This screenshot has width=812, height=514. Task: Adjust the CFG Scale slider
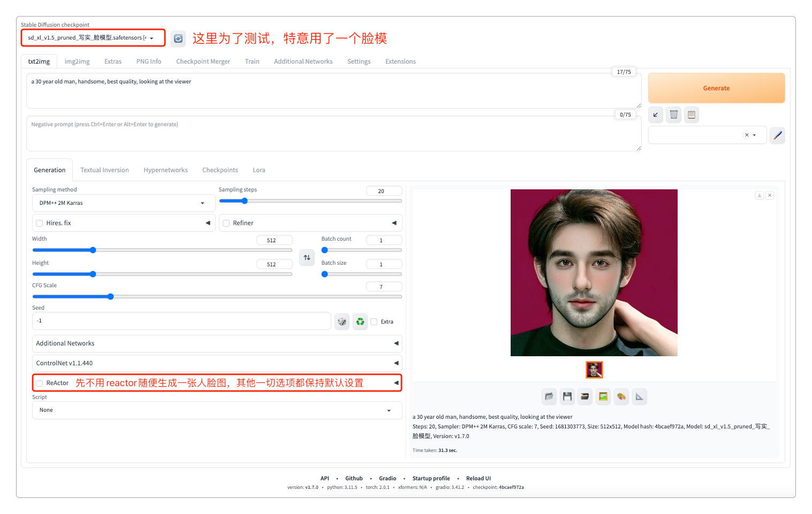pos(217,297)
